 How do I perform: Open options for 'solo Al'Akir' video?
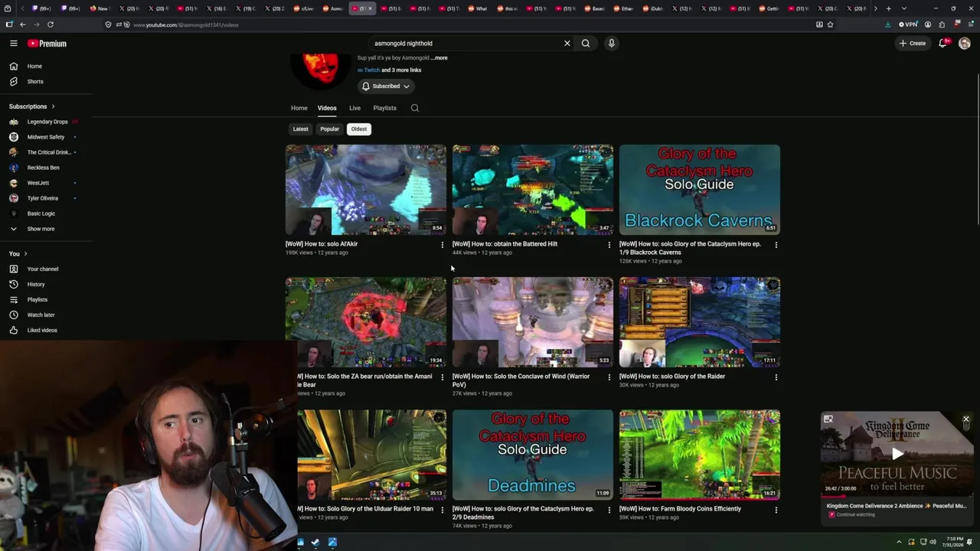442,245
